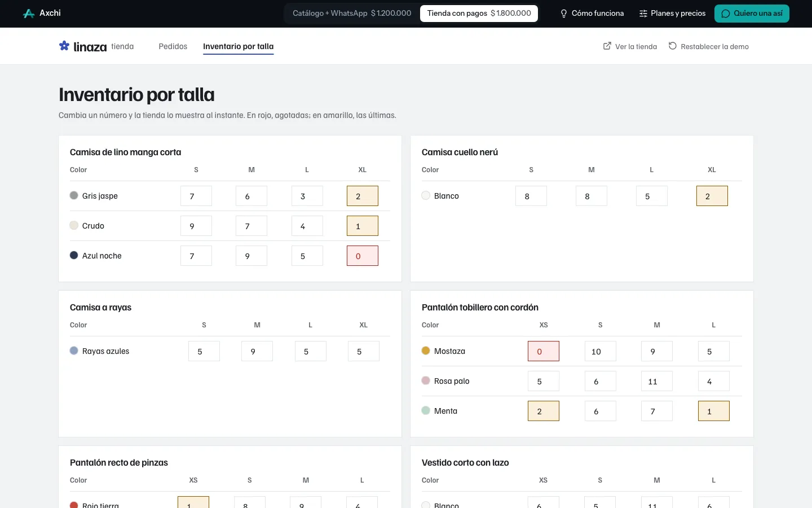Click the Mostaza size S stock field

[601, 351]
